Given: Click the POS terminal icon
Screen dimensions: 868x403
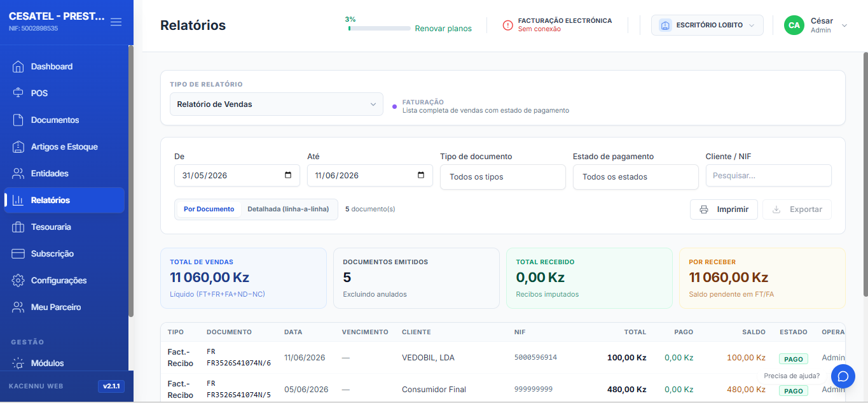Looking at the screenshot, I should [18, 93].
